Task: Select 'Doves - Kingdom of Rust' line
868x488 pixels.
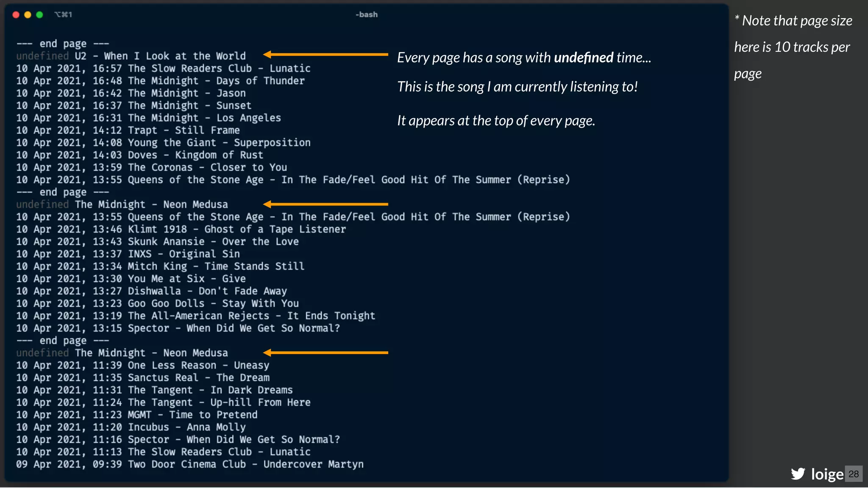Action: (140, 155)
